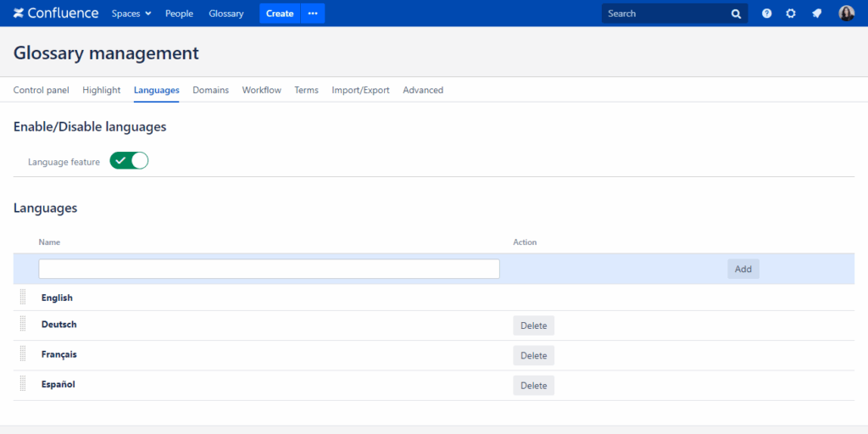Grab the drag handle beside English

coord(23,298)
